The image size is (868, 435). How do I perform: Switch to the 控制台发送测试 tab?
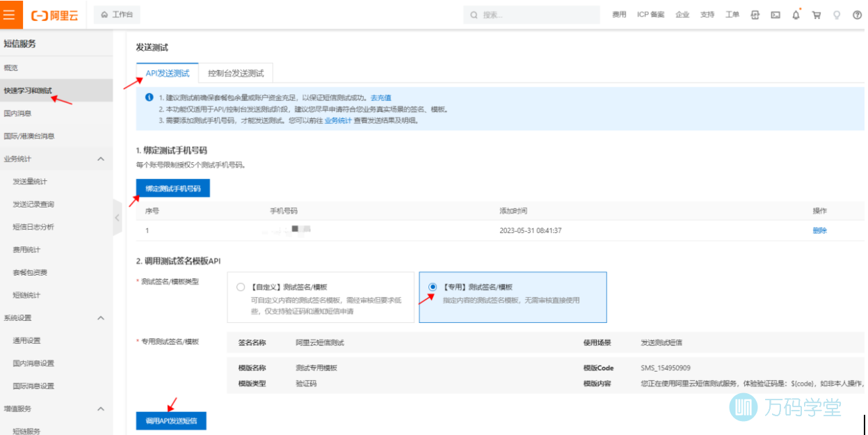coord(236,73)
